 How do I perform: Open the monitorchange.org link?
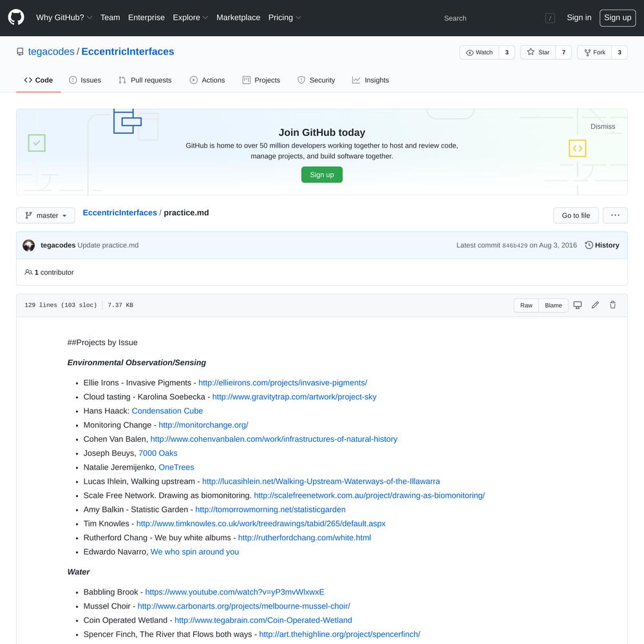[204, 425]
